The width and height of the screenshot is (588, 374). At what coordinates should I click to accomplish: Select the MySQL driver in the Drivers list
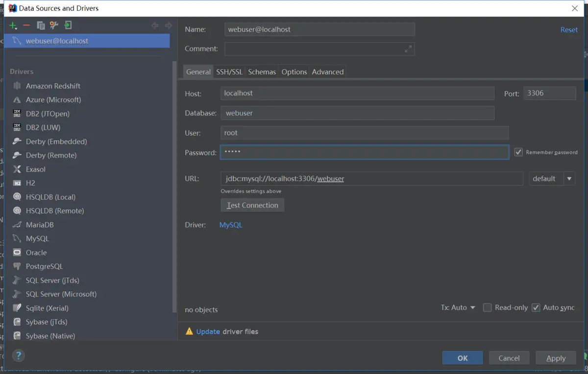[36, 238]
